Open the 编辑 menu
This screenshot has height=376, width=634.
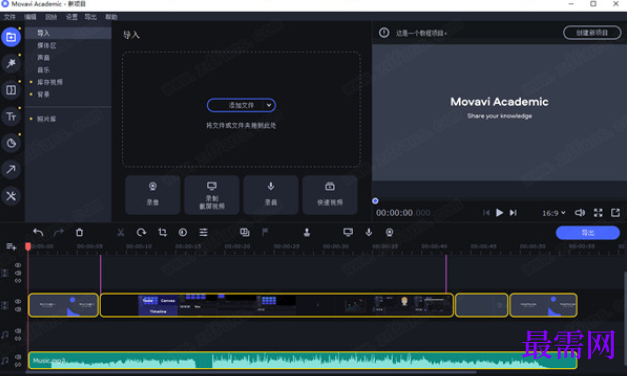tap(30, 17)
